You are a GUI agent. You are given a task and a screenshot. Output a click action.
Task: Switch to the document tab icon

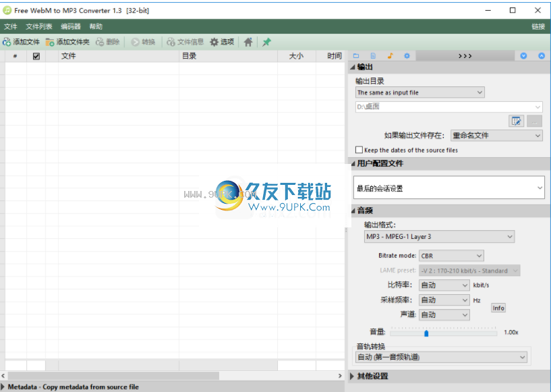373,56
